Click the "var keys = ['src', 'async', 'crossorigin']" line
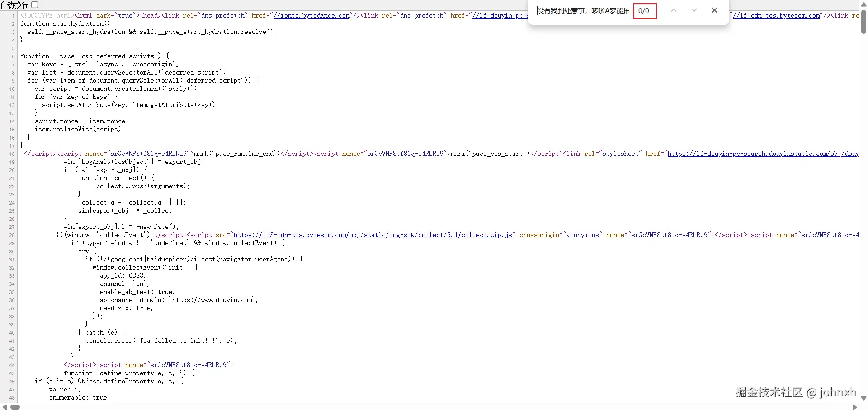The width and height of the screenshot is (868, 410). [x=103, y=64]
